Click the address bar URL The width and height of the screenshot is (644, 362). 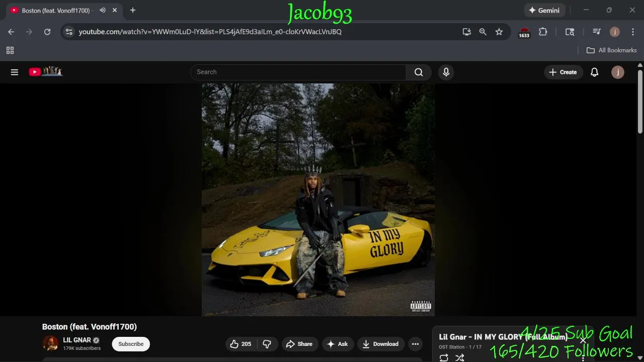coord(210,32)
